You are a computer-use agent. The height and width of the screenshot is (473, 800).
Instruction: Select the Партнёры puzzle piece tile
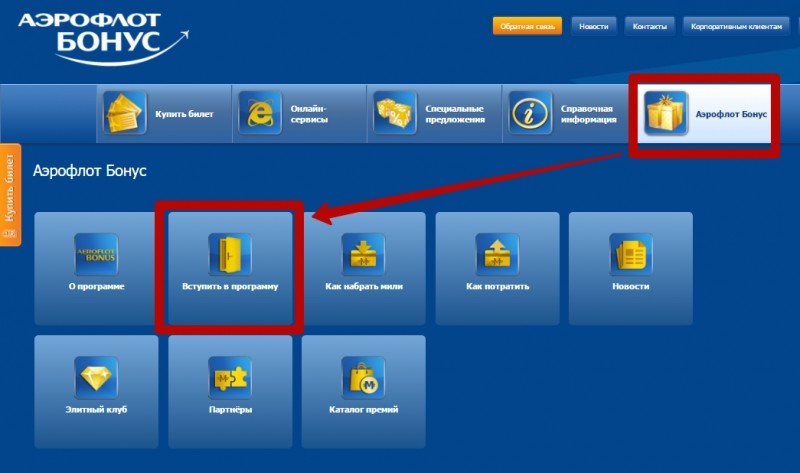tap(229, 390)
